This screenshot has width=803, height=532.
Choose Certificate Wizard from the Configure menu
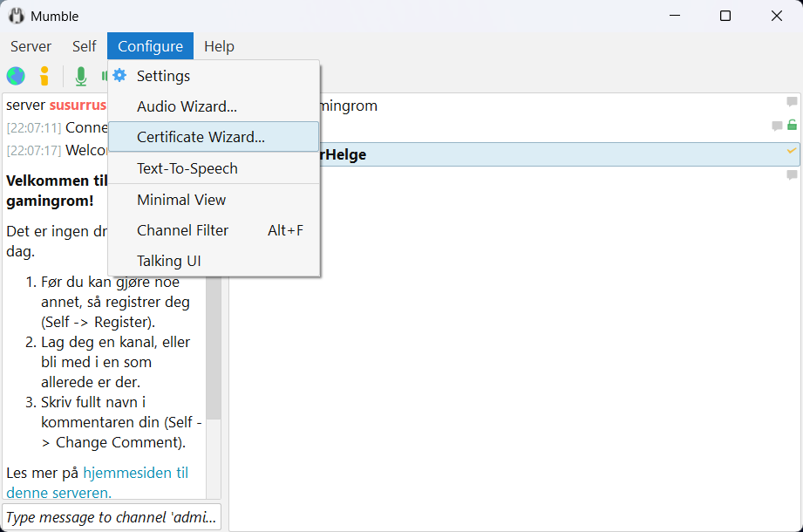[x=201, y=137]
